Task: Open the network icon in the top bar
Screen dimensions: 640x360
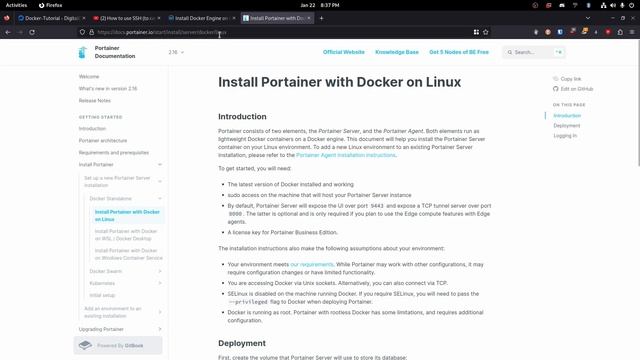Action: coord(603,5)
